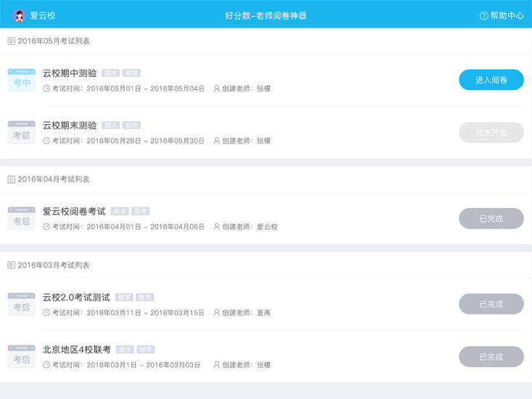Click 已完成 button for 云校2.0考试测试
This screenshot has height=399, width=532.
pyautogui.click(x=491, y=304)
